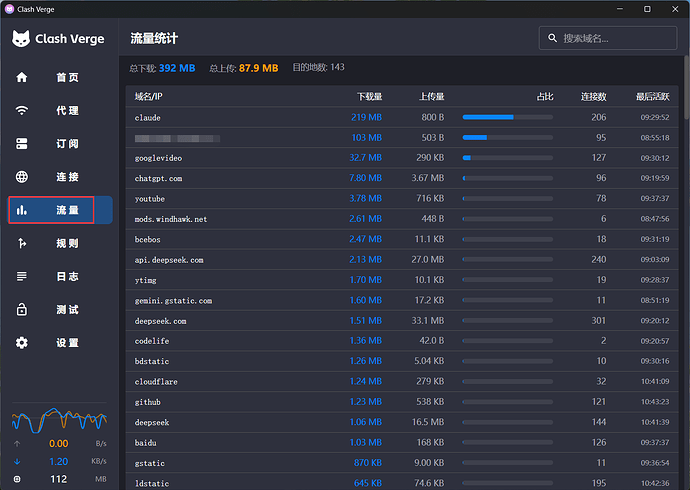Sort by the 上传量 column header
The width and height of the screenshot is (690, 490).
[x=431, y=96]
